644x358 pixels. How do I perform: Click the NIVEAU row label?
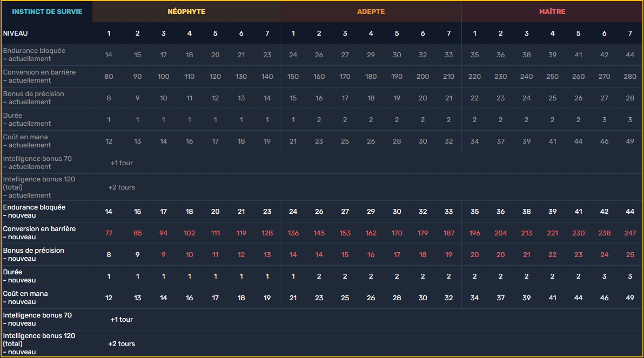coord(16,33)
